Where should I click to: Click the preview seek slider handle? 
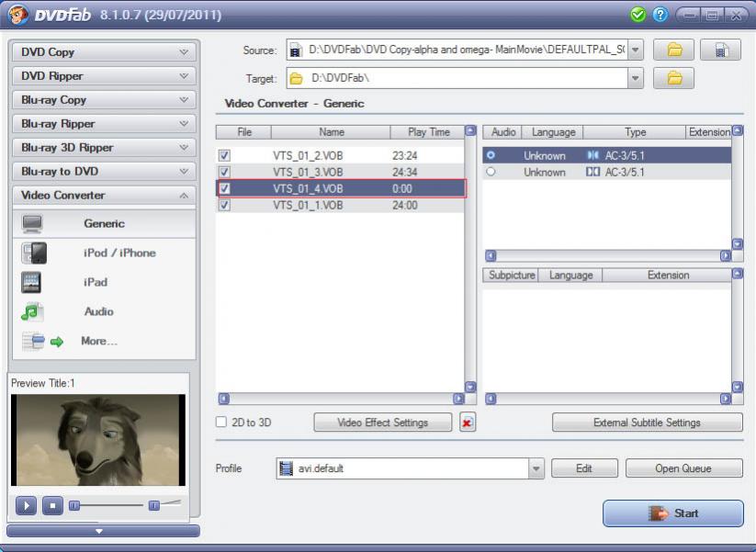point(74,506)
